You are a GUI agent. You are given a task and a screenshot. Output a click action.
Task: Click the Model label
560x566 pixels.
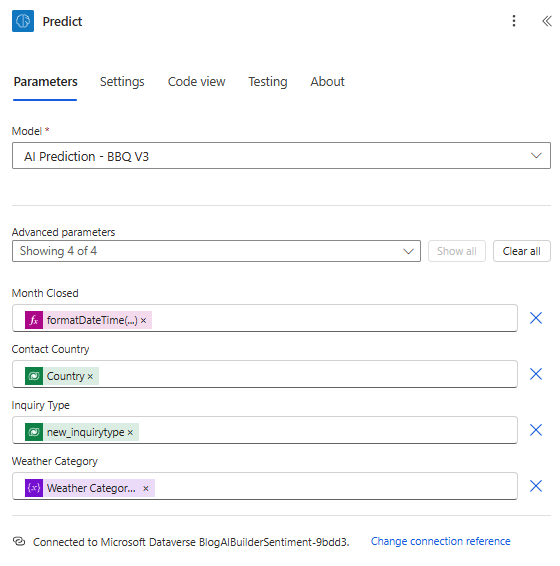[x=27, y=131]
